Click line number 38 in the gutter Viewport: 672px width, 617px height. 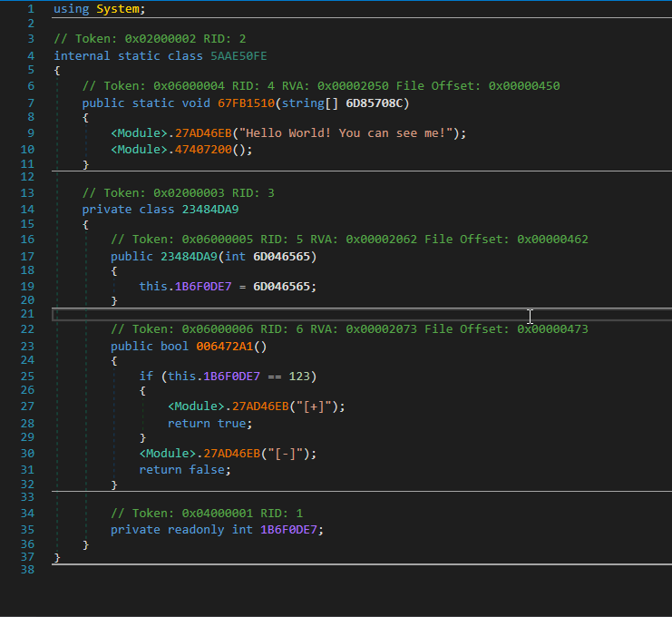pos(26,570)
